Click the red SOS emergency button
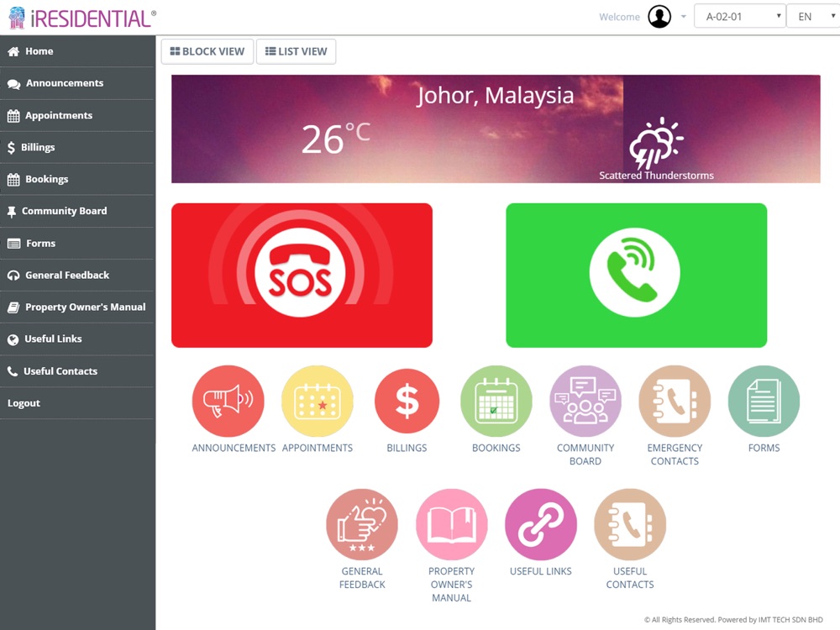Screen dimensions: 840x630 302,276
